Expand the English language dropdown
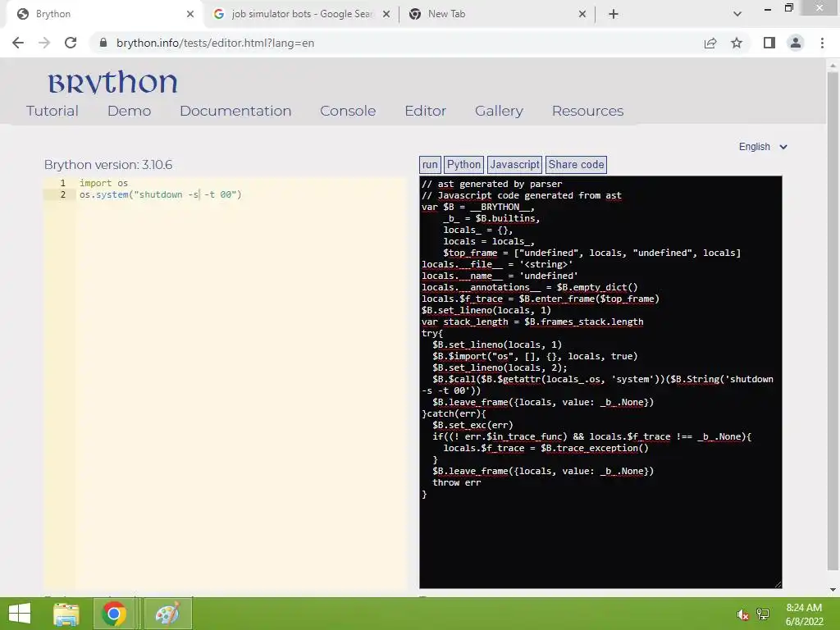The image size is (840, 630). [763, 147]
